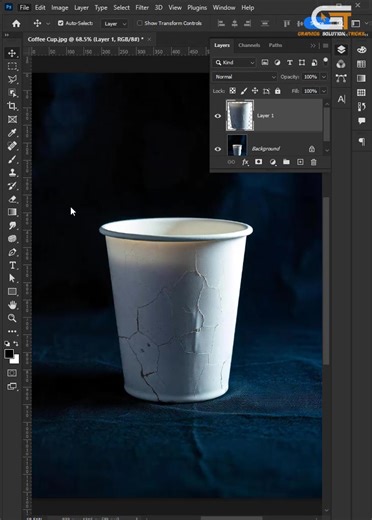Select the Clone Stamp tool

[x=12, y=172]
